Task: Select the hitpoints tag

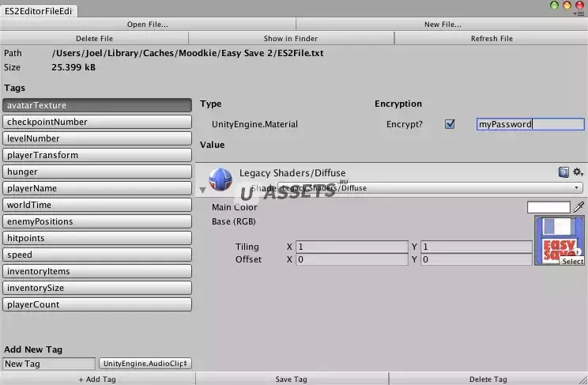Action: 97,238
